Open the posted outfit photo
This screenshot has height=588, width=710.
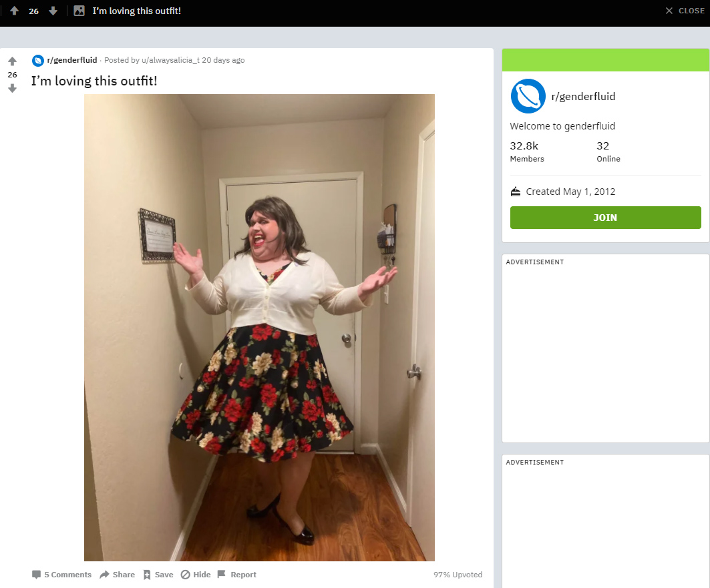pos(259,328)
